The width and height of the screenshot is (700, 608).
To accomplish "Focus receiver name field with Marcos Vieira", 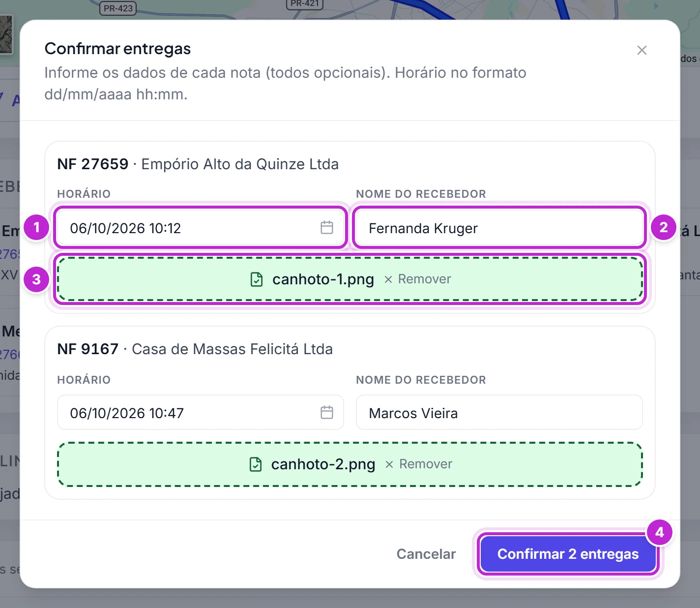I will click(x=499, y=412).
